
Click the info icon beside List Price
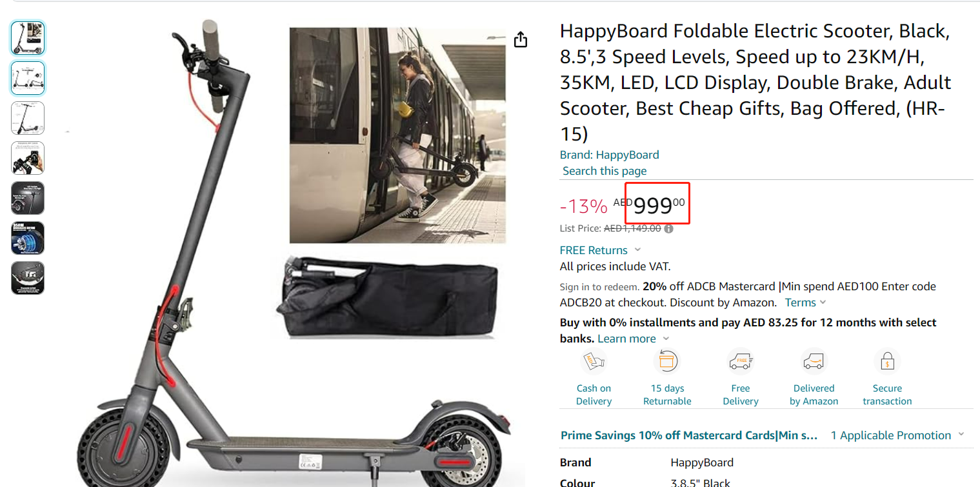click(669, 228)
